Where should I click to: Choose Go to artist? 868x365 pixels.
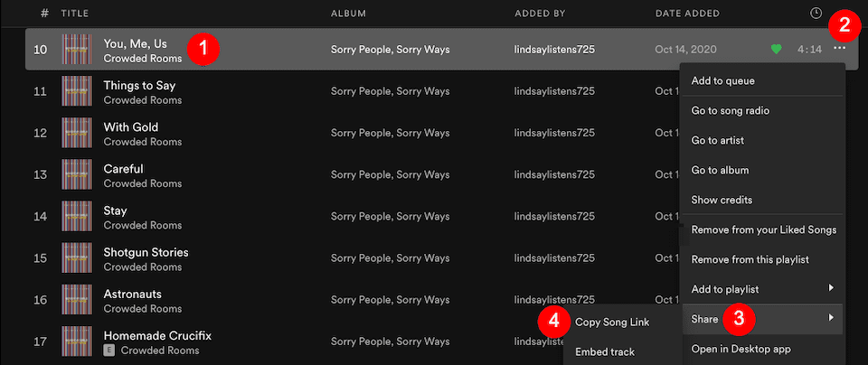point(717,141)
